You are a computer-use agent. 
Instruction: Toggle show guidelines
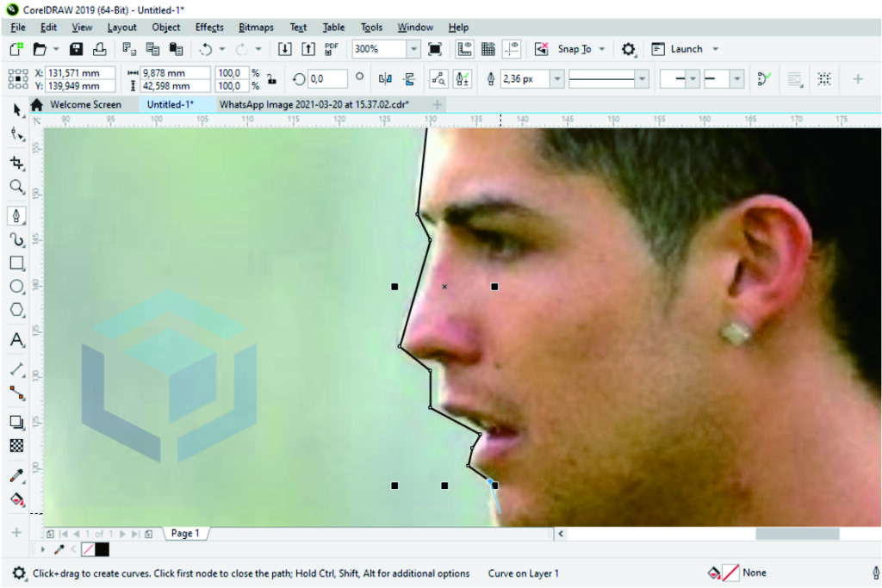point(512,49)
